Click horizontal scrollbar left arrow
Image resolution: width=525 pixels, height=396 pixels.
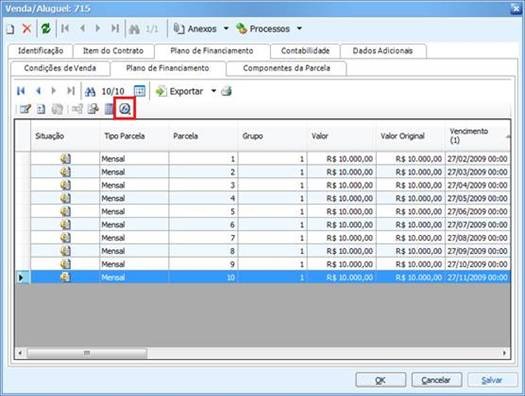pos(20,353)
